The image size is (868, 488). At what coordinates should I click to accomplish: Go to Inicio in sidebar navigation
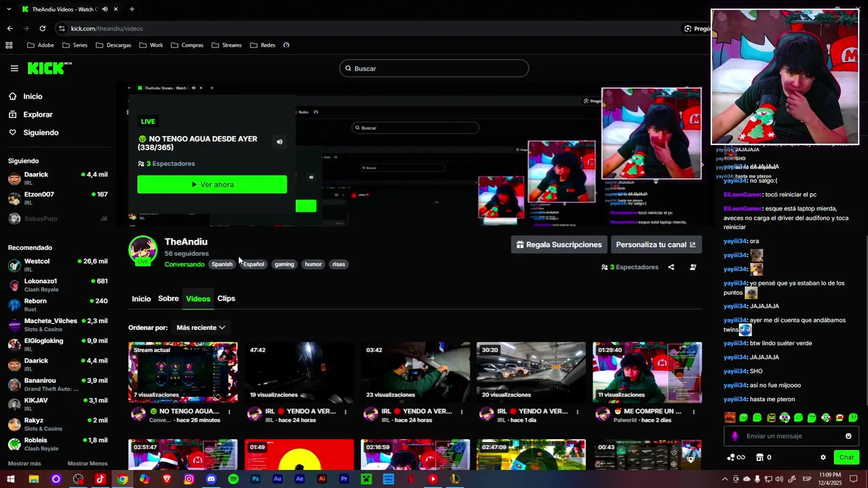[x=33, y=96]
